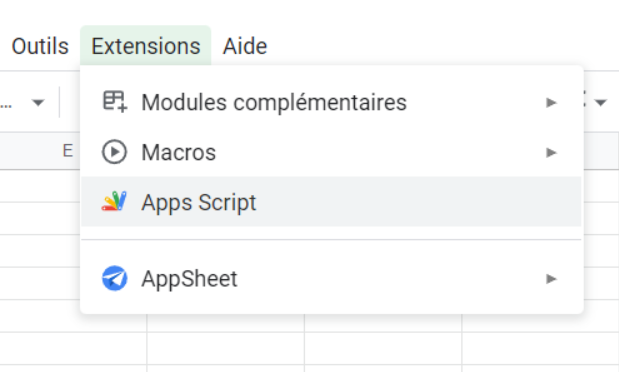Click the colorful Apps Script logo icon
The width and height of the screenshot is (619, 372).
coord(114,201)
